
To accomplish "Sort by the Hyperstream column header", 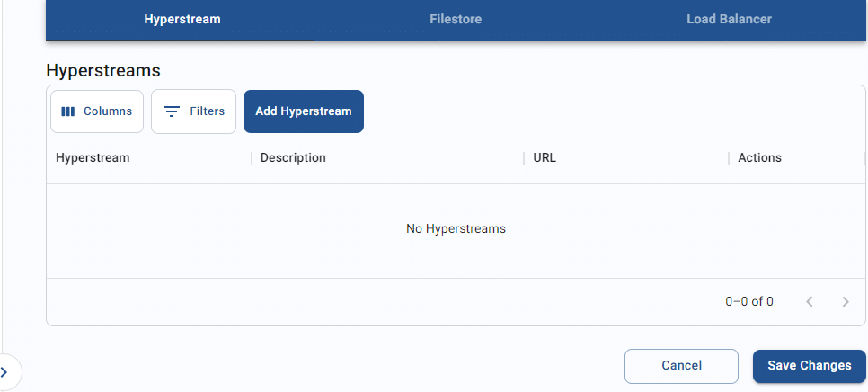I will 93,158.
